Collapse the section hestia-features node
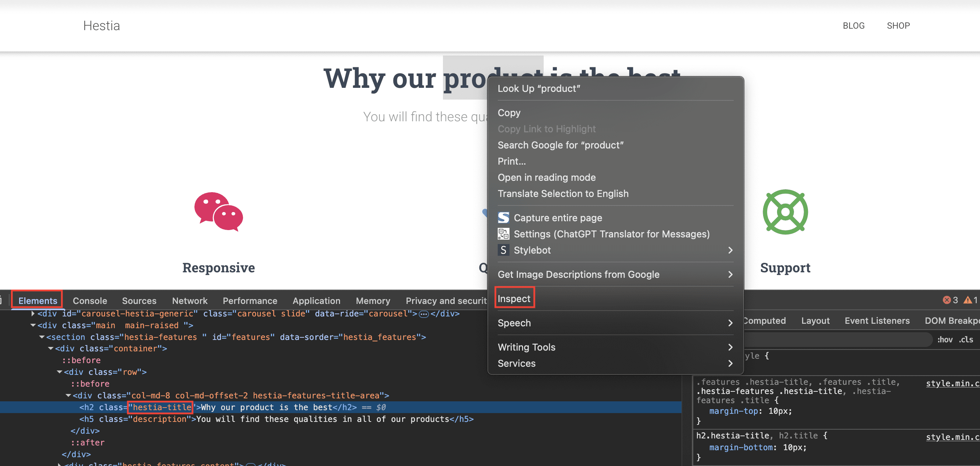The width and height of the screenshot is (980, 466). pyautogui.click(x=42, y=337)
